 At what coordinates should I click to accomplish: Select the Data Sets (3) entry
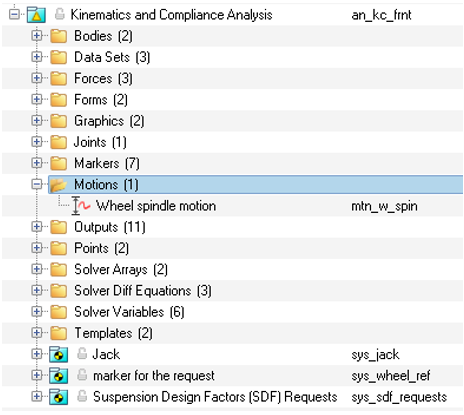(112, 57)
